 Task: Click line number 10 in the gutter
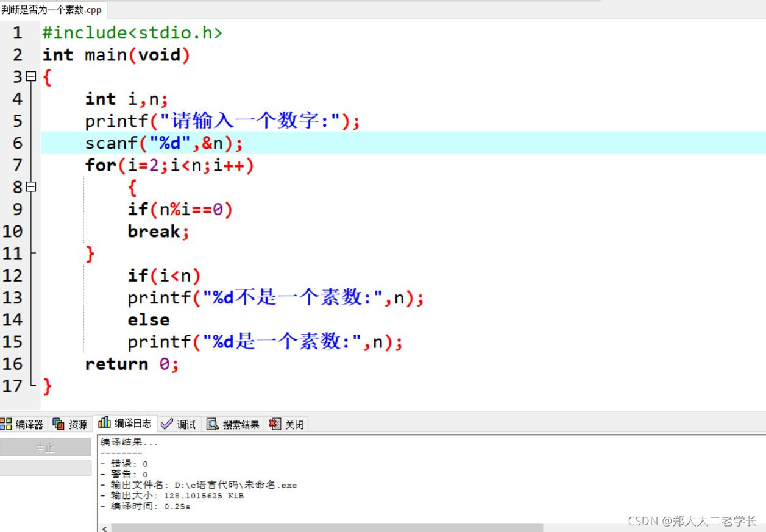click(x=12, y=232)
